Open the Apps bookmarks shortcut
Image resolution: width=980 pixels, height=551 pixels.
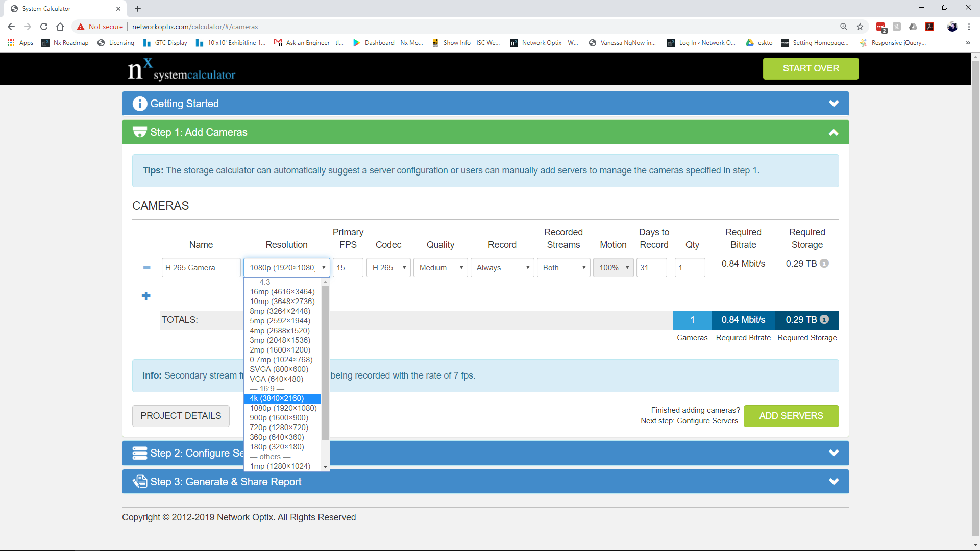[x=20, y=43]
